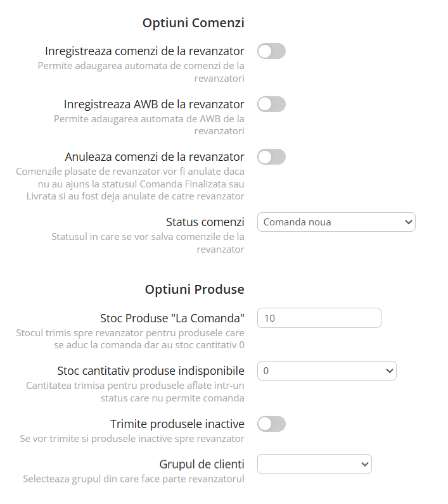
Task: Click the Trimite produsele inactive label
Action: [x=177, y=424]
